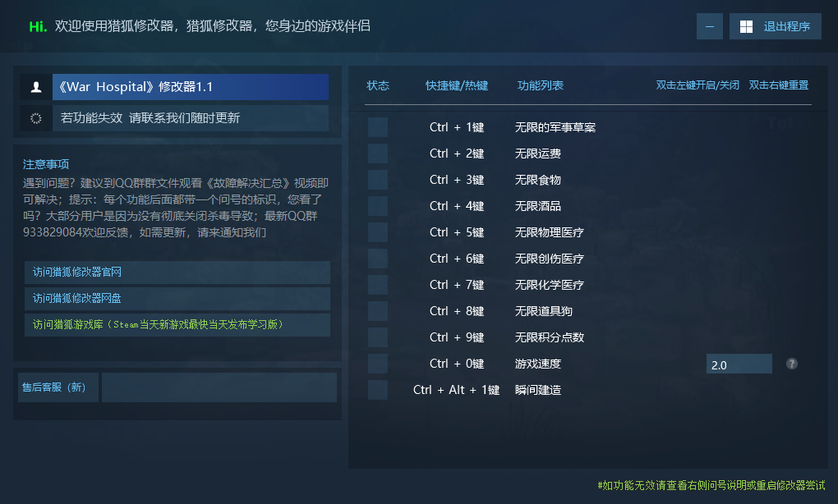Click the green footer hint #如功能无效请查看右侧问号说明
Screen dimensions: 838x504
[711, 485]
